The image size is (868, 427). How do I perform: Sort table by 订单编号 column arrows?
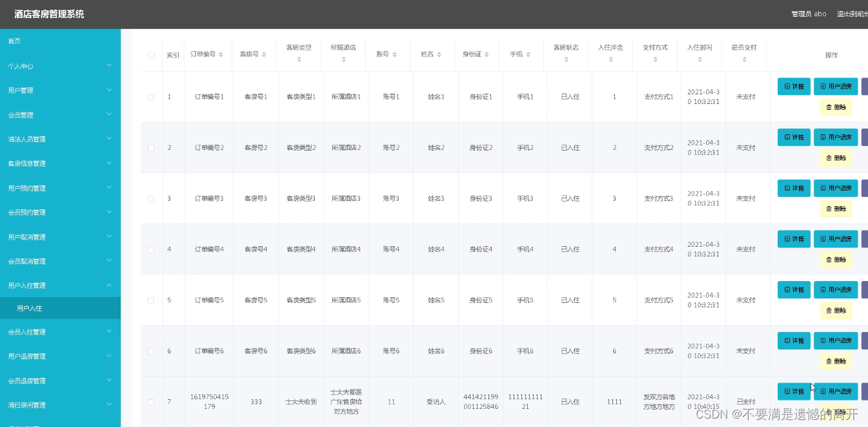[x=221, y=55]
